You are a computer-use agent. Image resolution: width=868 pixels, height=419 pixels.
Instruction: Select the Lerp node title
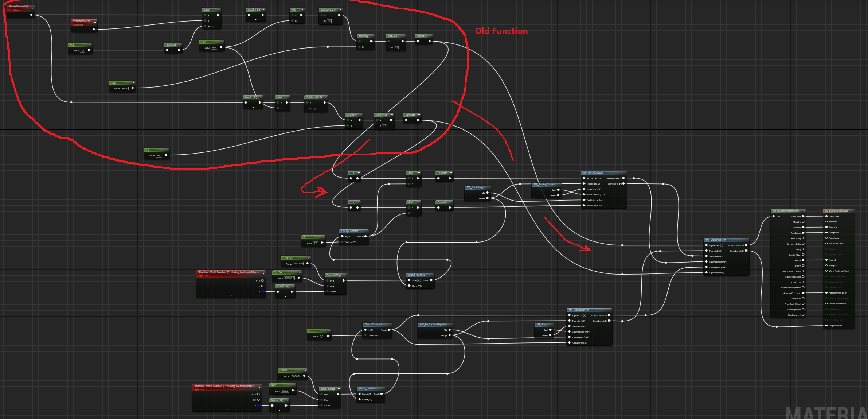coord(207,10)
